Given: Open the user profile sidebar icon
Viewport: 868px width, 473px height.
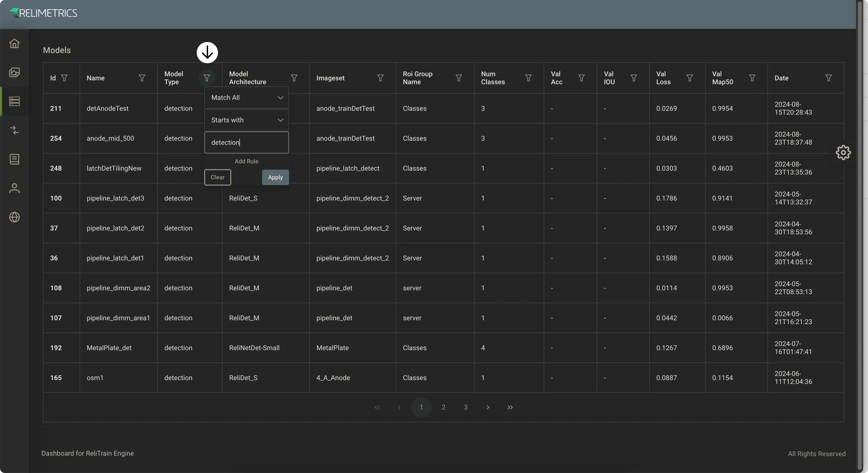Looking at the screenshot, I should tap(14, 188).
